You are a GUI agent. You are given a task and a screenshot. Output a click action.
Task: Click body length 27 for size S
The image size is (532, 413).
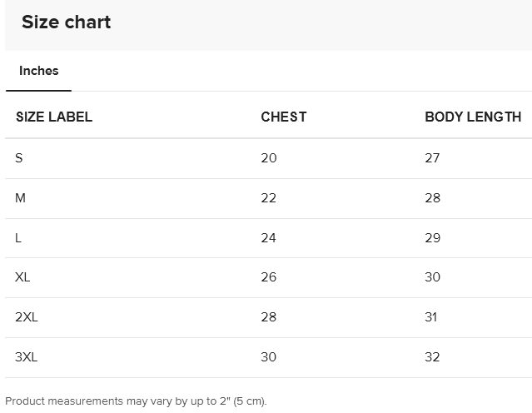click(x=432, y=158)
